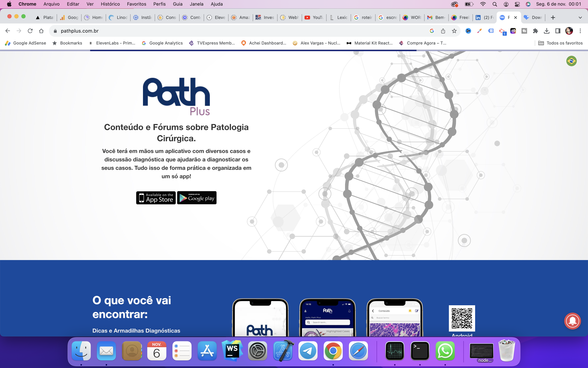Open the ElevenLabs bookmark
The image size is (588, 368).
112,43
